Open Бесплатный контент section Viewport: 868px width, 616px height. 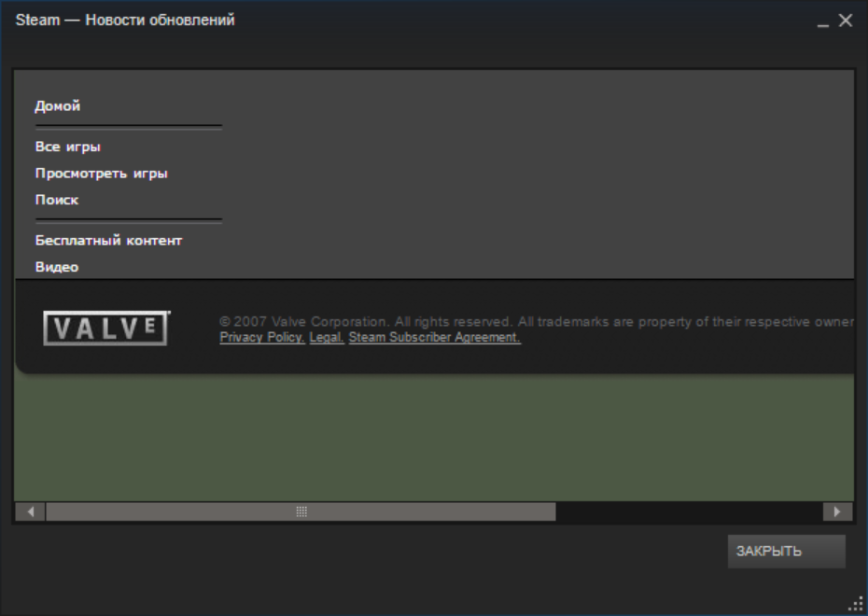click(x=108, y=240)
